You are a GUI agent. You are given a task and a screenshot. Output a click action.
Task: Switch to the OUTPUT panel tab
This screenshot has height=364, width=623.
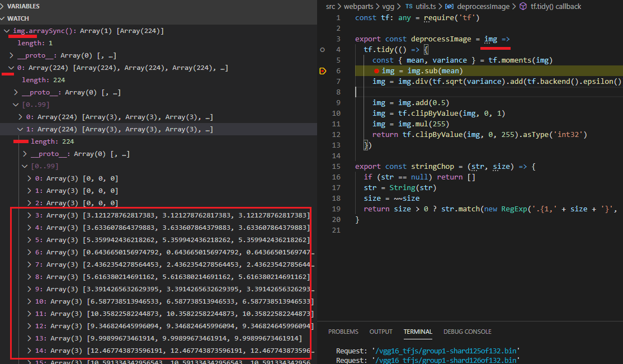click(381, 332)
